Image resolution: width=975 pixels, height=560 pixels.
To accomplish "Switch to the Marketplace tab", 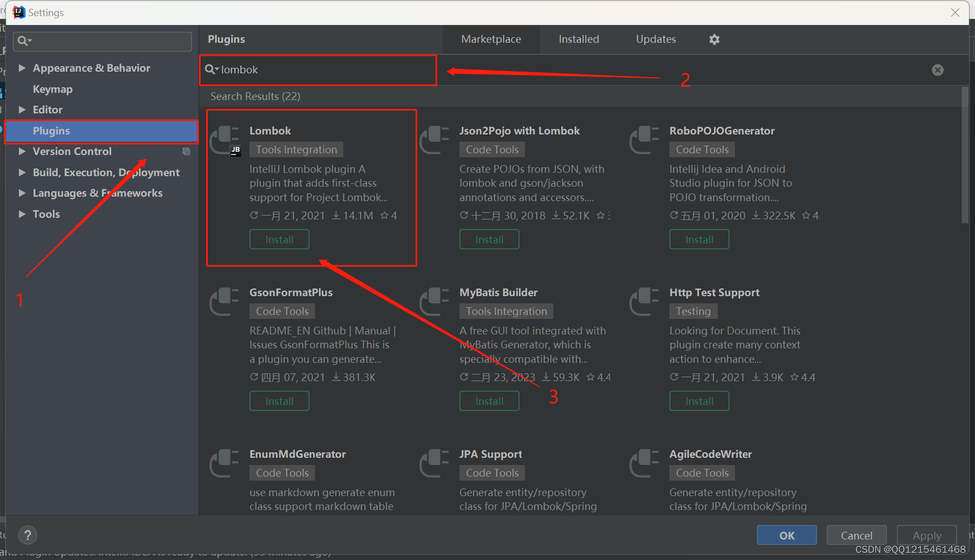I will pos(491,39).
